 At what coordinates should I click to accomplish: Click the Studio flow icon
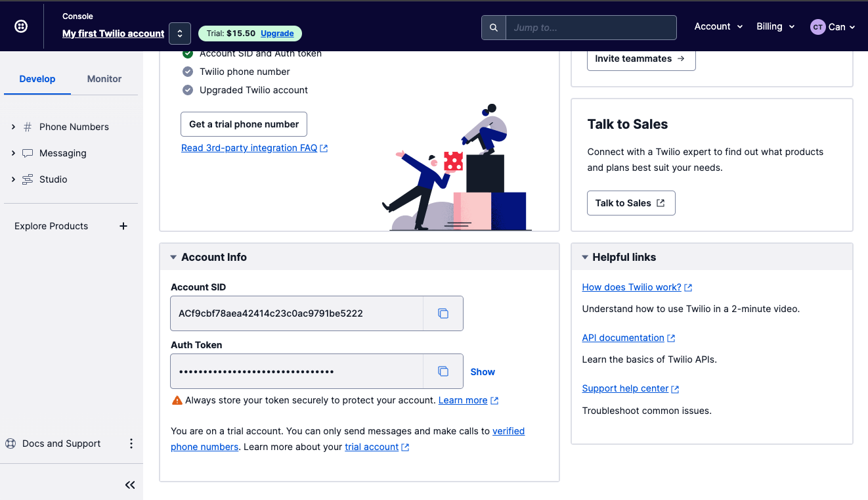click(28, 179)
